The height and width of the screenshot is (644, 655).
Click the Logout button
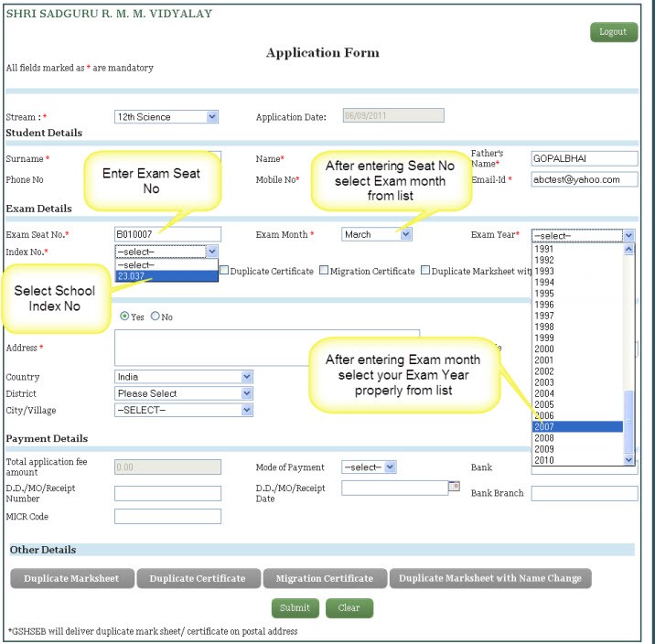pos(613,32)
